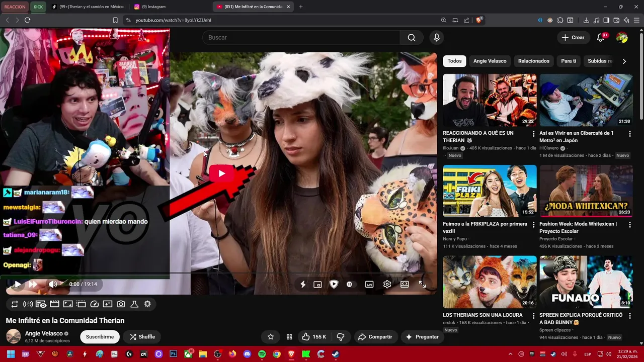Like the video with 155 K button

click(314, 337)
